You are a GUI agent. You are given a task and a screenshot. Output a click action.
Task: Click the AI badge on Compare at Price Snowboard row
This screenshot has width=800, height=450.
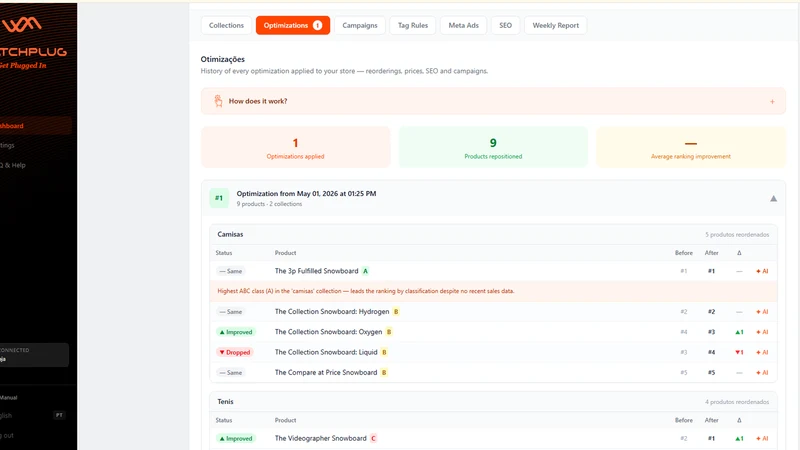pos(762,373)
